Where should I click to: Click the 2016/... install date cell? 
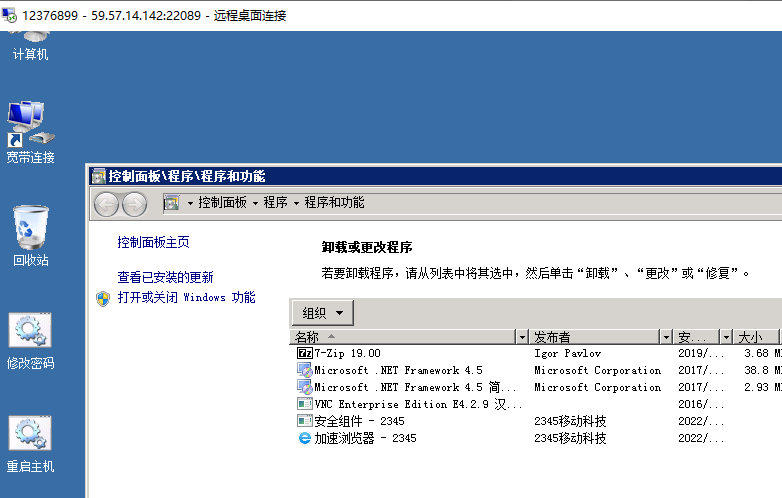(701, 404)
